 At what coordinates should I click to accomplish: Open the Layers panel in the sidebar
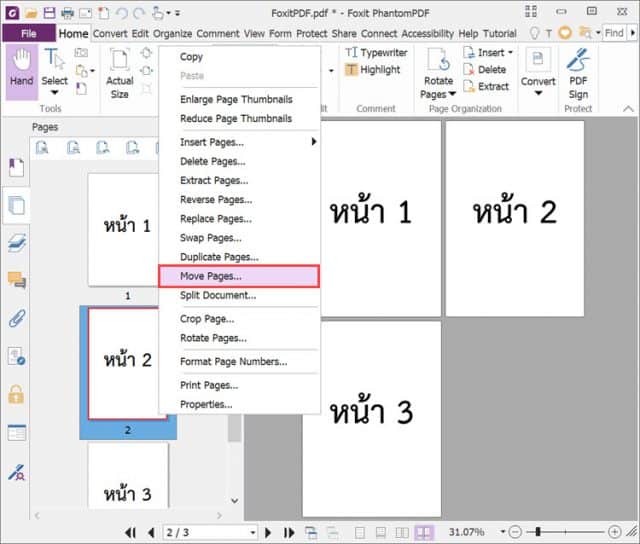pyautogui.click(x=16, y=243)
